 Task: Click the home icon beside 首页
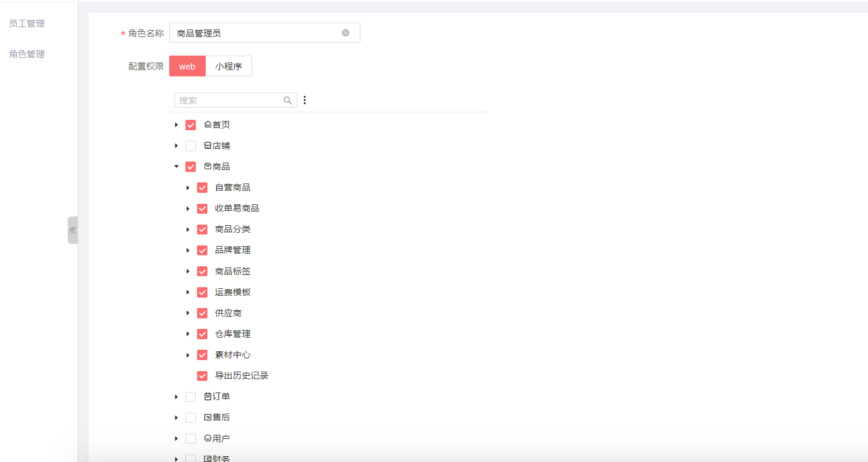coord(208,124)
